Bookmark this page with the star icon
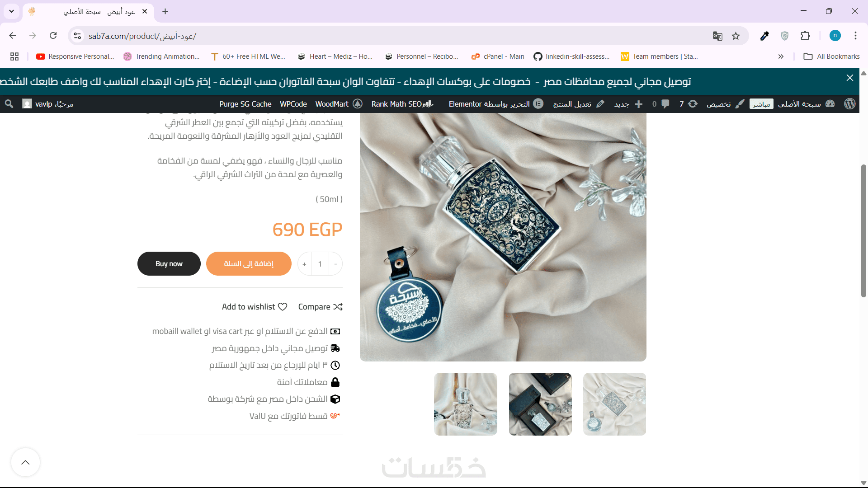Viewport: 868px width, 488px height. 736,36
